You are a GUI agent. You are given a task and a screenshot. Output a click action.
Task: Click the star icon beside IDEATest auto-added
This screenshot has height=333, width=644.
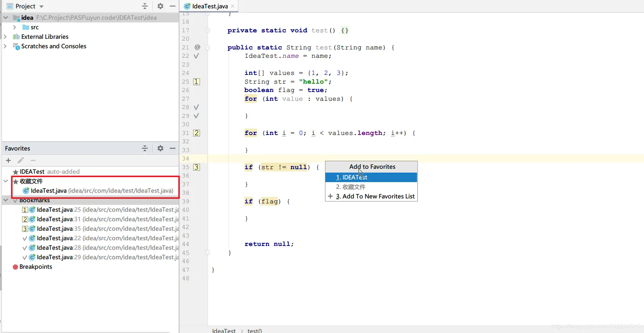16,172
